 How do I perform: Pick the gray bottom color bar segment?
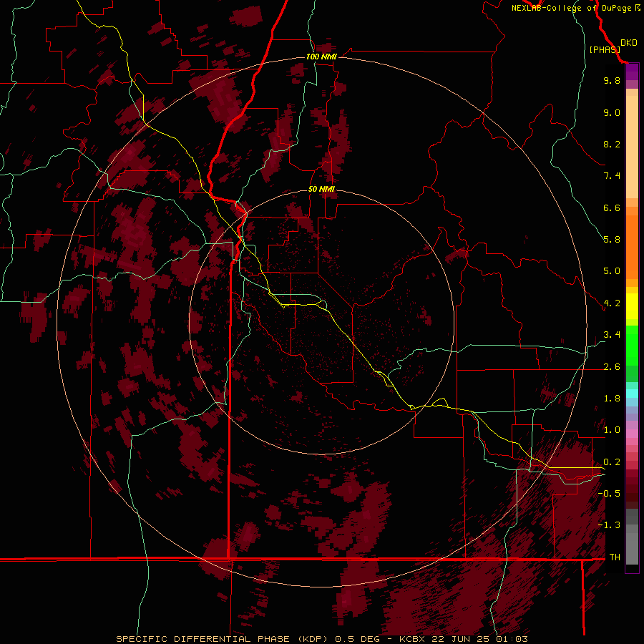[632, 549]
